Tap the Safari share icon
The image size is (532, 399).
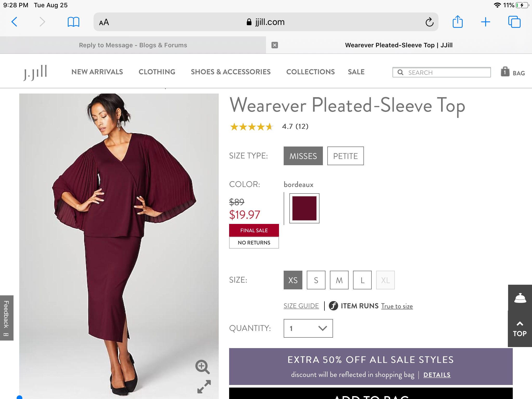[x=457, y=22]
